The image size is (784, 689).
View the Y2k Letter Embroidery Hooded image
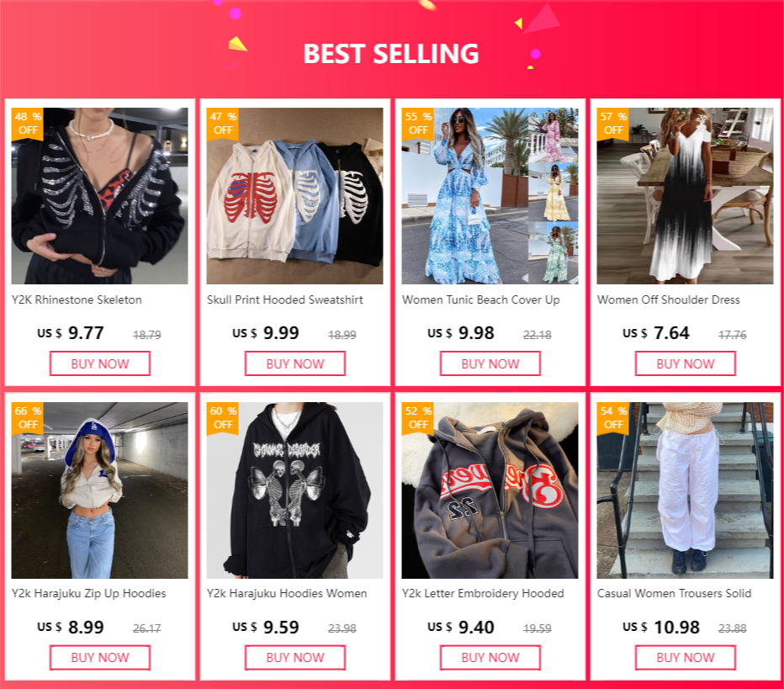[490, 490]
